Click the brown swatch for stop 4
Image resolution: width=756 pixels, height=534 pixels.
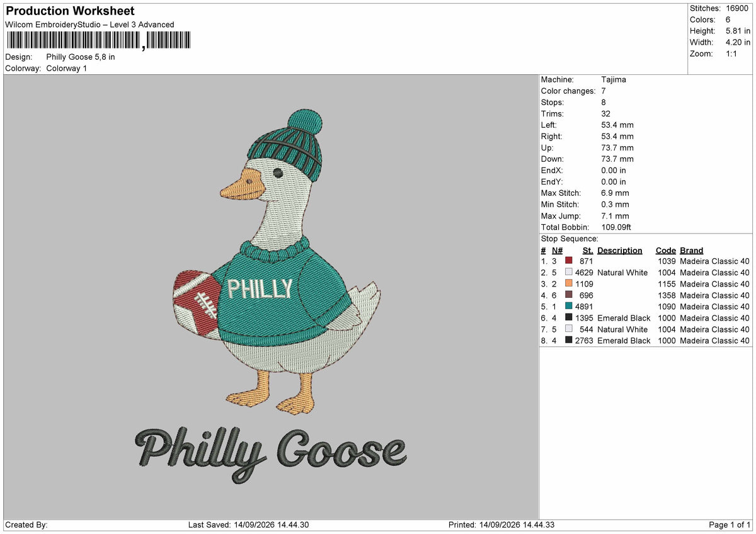point(569,295)
